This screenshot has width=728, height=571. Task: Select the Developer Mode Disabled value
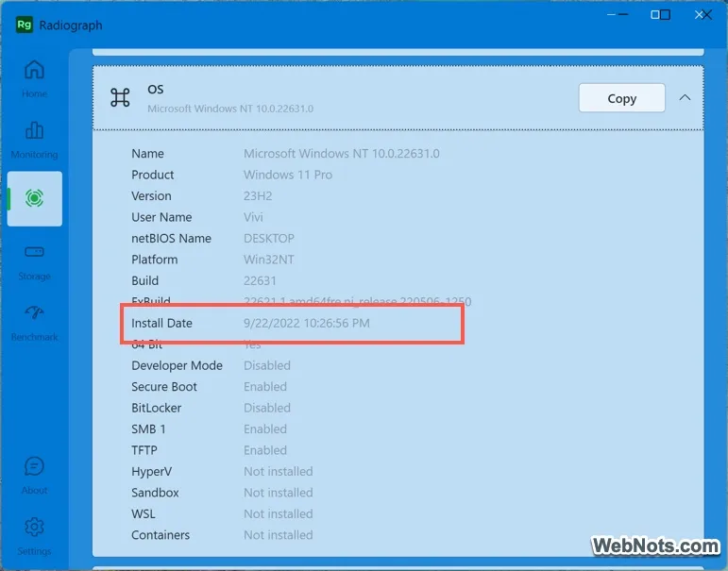tap(267, 366)
